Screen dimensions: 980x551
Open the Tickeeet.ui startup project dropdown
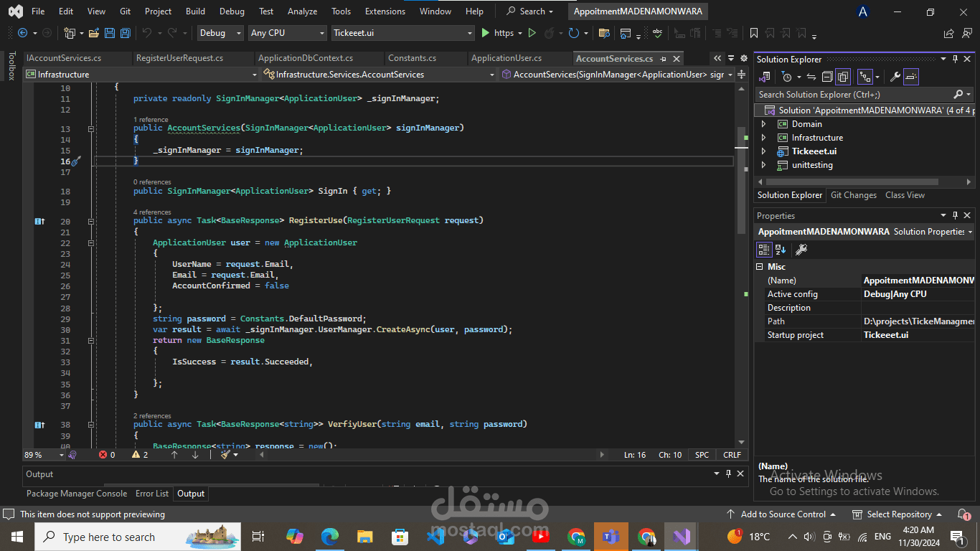[403, 33]
